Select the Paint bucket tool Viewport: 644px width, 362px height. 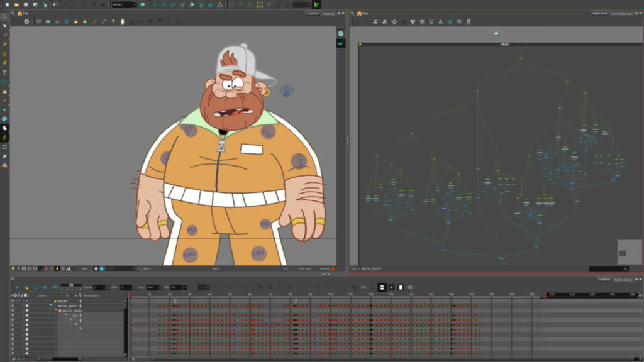pyautogui.click(x=4, y=91)
